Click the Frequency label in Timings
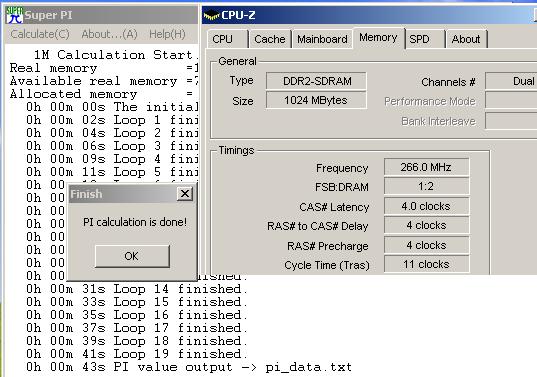Image resolution: width=537 pixels, height=377 pixels. [342, 168]
